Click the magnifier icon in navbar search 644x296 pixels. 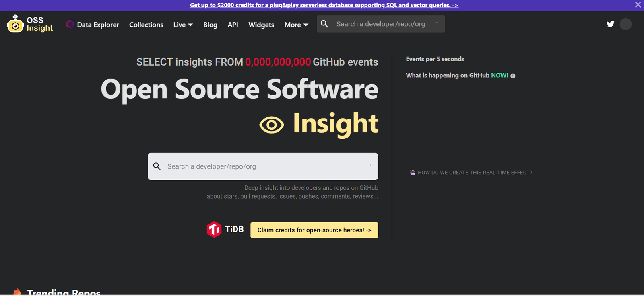click(324, 24)
